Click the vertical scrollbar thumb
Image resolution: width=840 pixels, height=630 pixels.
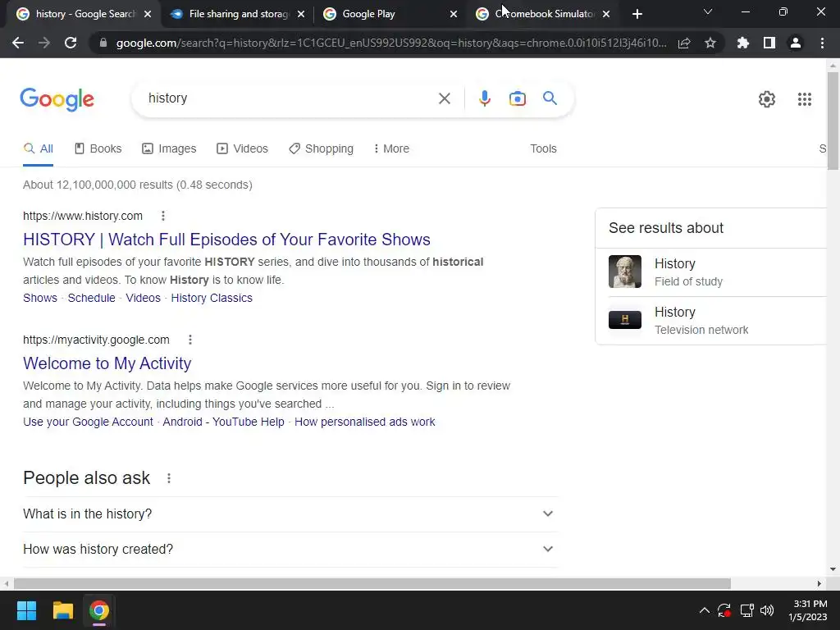click(x=833, y=121)
